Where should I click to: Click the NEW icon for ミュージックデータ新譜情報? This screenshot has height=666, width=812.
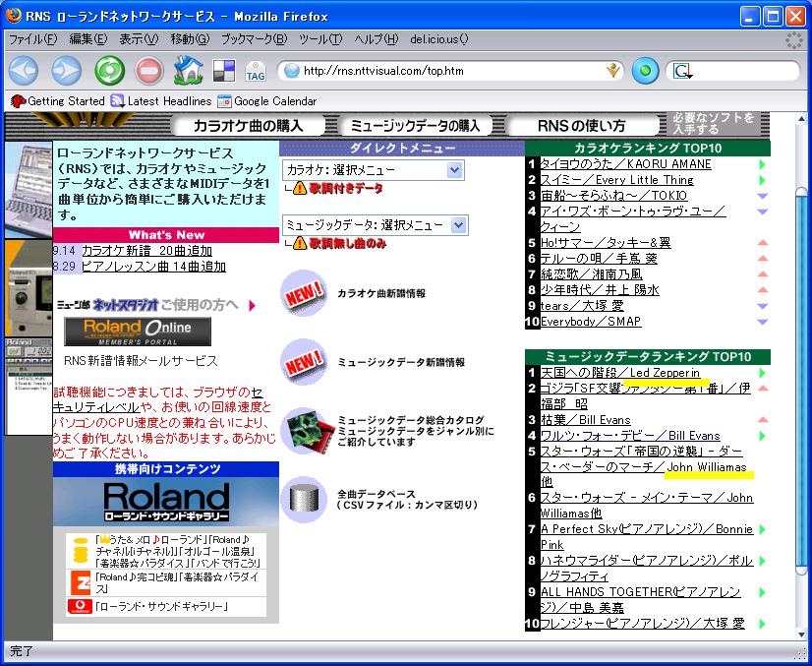[x=304, y=362]
